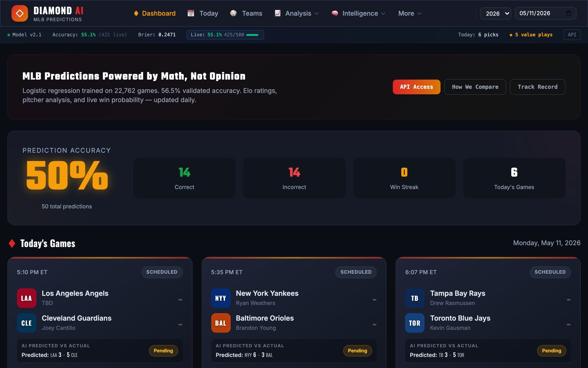The height and width of the screenshot is (368, 588).
Task: Click pitcher name Drew Rasmussen
Action: (x=452, y=303)
